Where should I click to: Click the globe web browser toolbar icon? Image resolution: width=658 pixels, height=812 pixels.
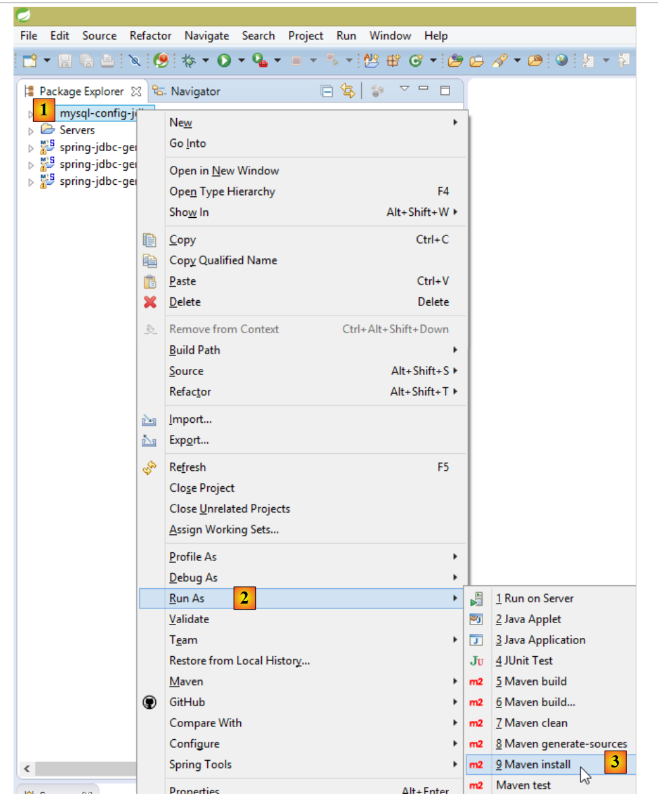click(x=561, y=61)
